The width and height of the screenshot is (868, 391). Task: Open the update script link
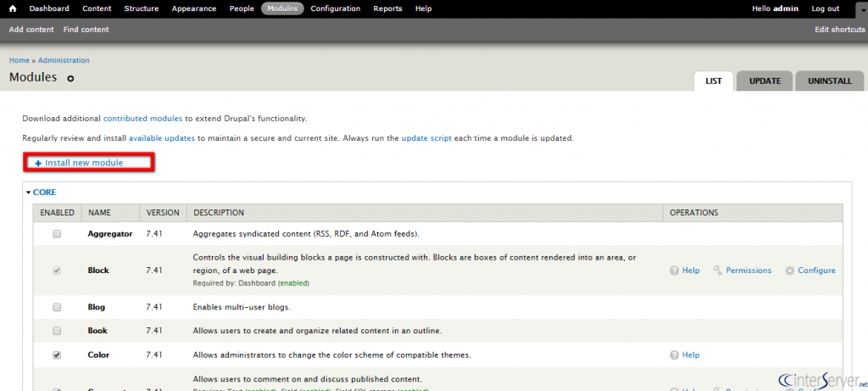427,138
